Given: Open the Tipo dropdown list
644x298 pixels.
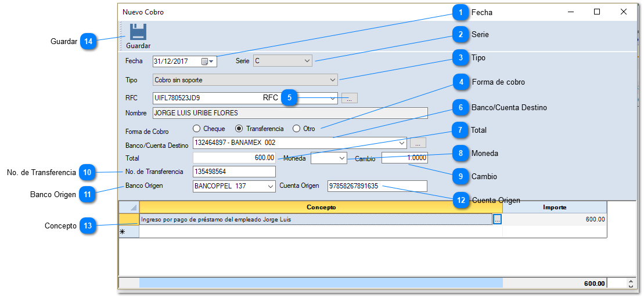Looking at the screenshot, I should pos(332,80).
